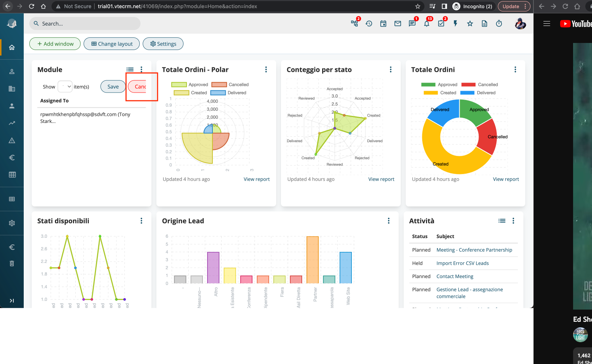Open the gear settings icon in left sidebar
Viewport: 592px width, 364px height.
pyautogui.click(x=12, y=223)
